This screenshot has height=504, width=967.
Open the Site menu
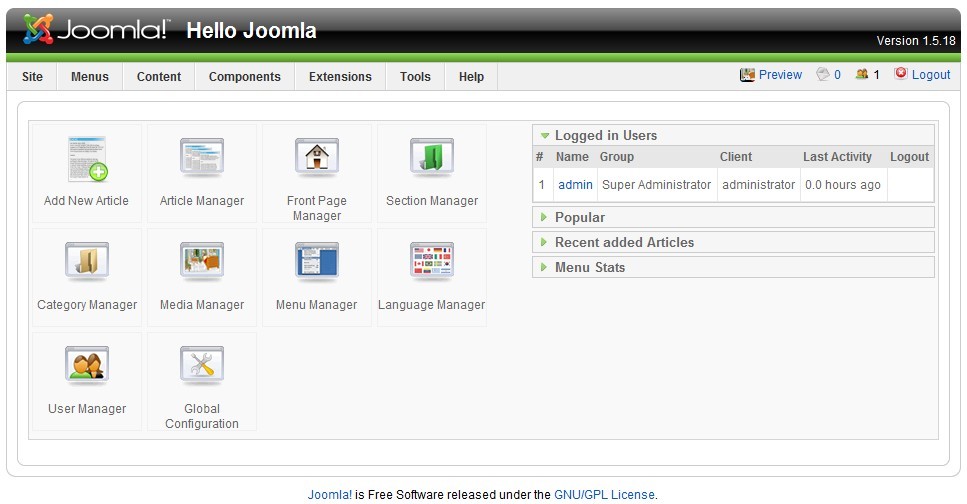[x=32, y=76]
